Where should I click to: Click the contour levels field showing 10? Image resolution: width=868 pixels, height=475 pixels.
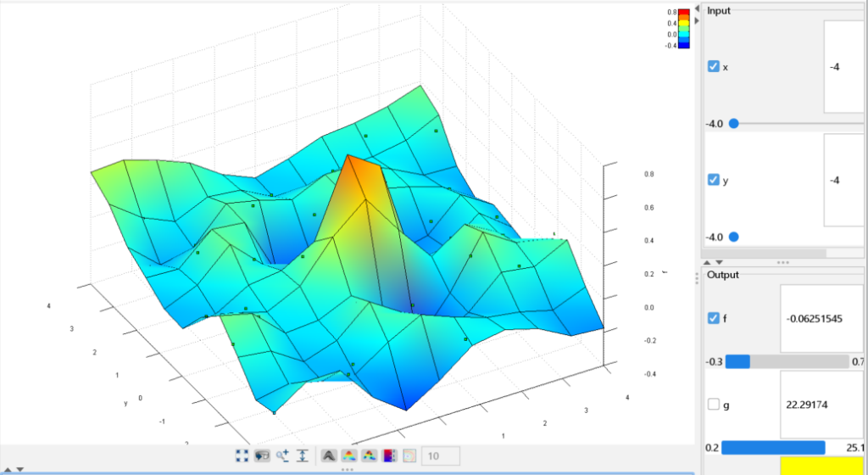click(440, 456)
